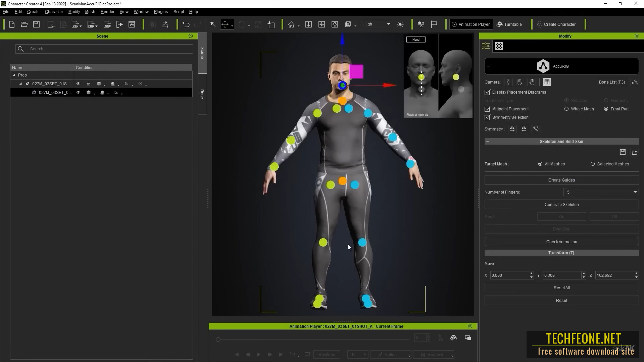Open the Plugins menu
The image size is (644, 362).
click(x=161, y=11)
